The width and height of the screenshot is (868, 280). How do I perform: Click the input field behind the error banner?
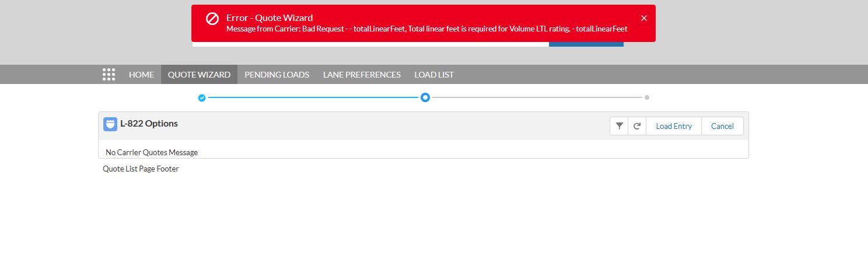click(370, 44)
